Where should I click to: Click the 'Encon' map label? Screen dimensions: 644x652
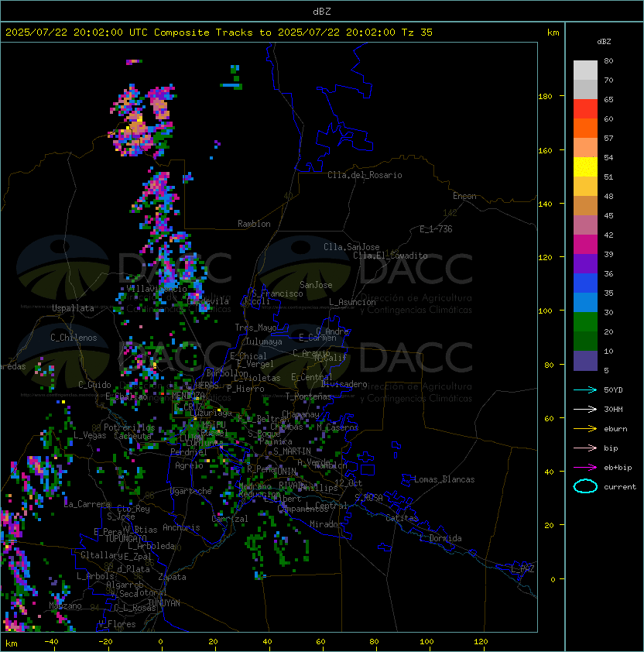click(x=464, y=196)
